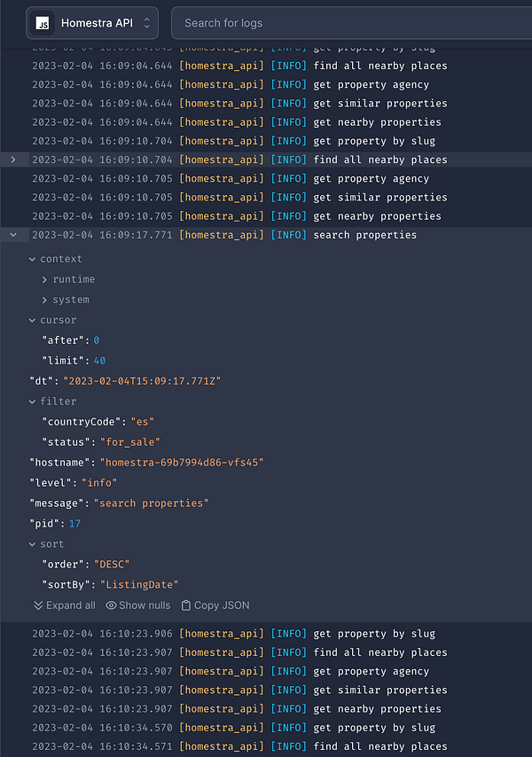Toggle Show nulls
This screenshot has width=532, height=757.
[138, 605]
